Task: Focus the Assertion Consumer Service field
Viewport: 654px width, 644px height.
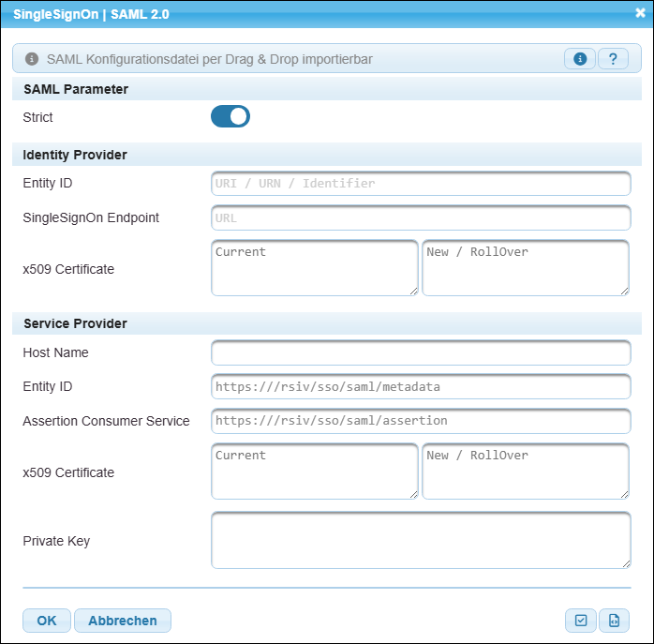Action: (x=421, y=421)
